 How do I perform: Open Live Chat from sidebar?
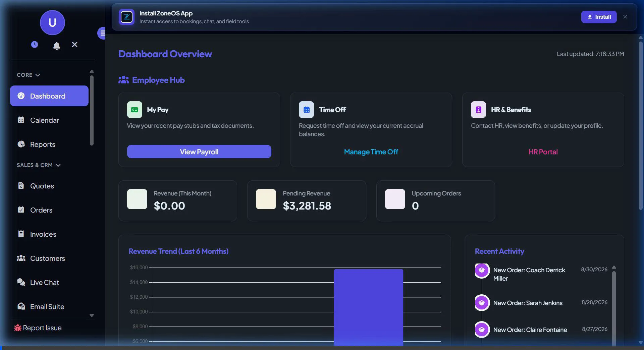pos(49,282)
